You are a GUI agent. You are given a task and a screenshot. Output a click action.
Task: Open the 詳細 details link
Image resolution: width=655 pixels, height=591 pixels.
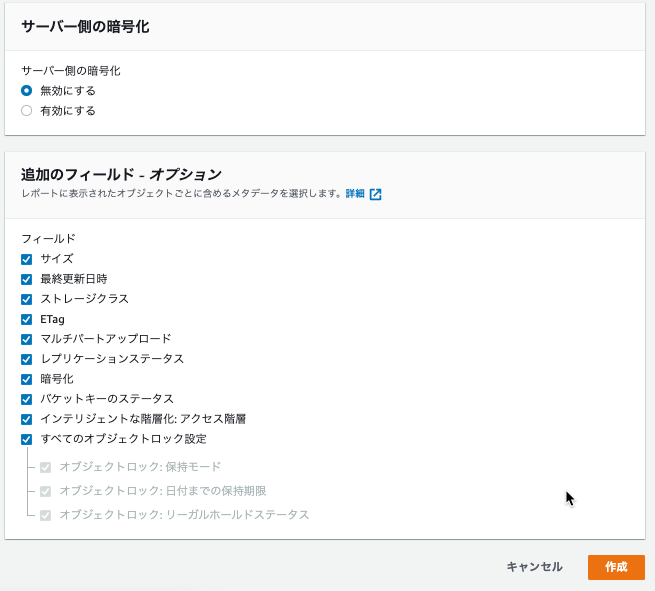[x=355, y=194]
